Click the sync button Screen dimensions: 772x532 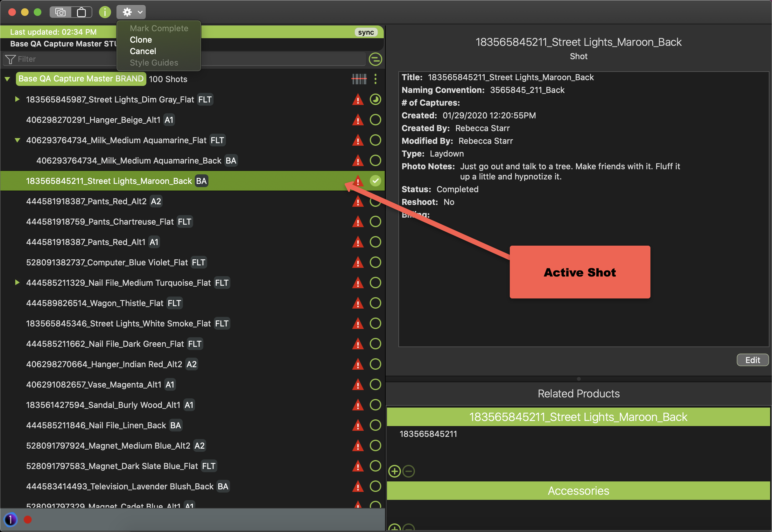tap(366, 32)
